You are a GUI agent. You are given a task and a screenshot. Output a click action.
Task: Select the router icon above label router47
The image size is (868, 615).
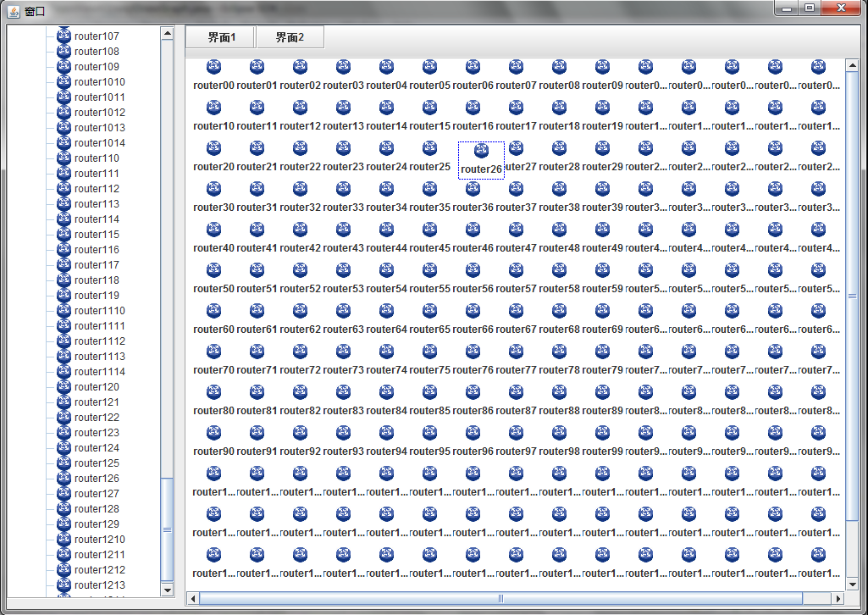[516, 230]
